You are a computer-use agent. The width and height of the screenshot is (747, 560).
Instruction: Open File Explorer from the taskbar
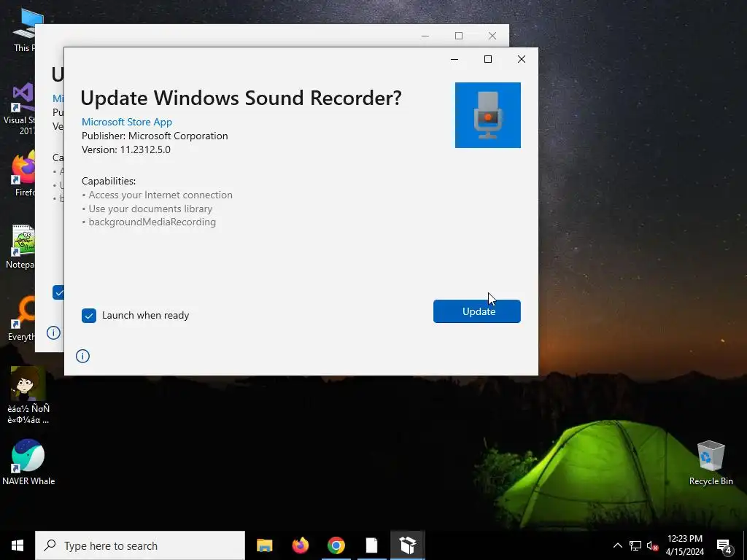click(x=264, y=545)
